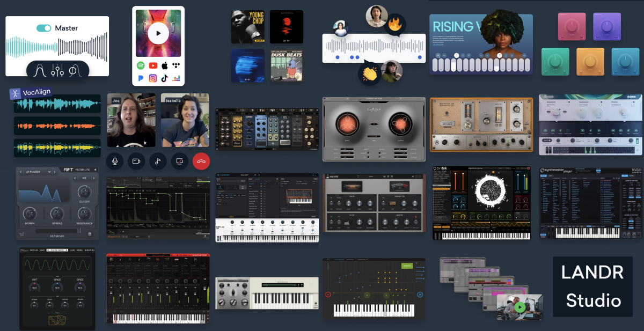Click the orange knob tile

(x=590, y=62)
